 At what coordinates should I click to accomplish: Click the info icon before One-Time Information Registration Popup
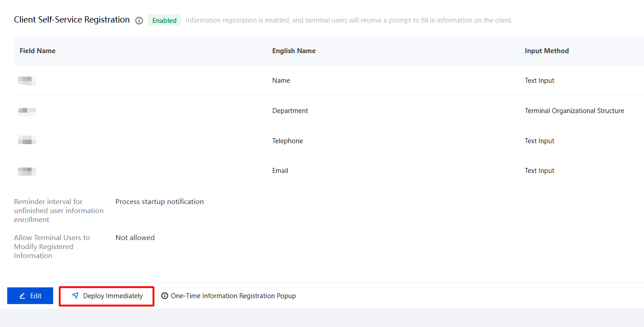click(164, 296)
